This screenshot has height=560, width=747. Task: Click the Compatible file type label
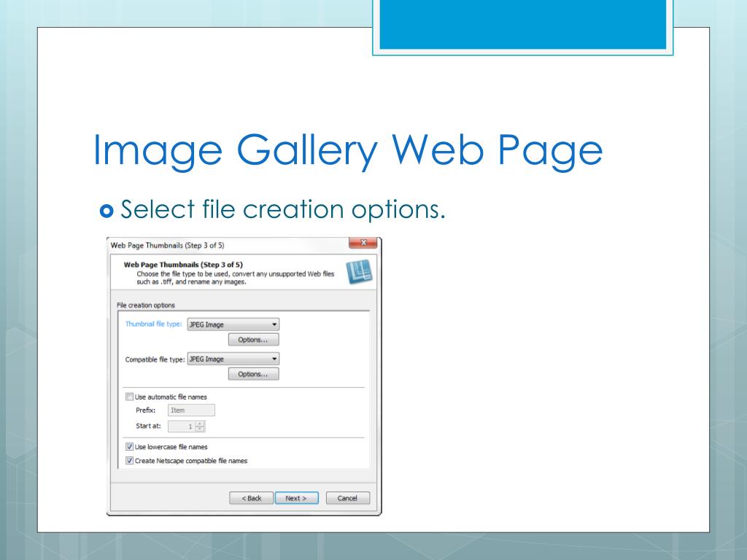155,359
